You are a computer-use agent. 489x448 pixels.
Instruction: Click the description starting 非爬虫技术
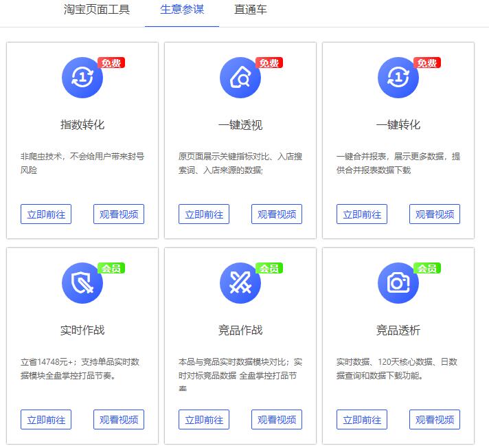tap(82, 163)
